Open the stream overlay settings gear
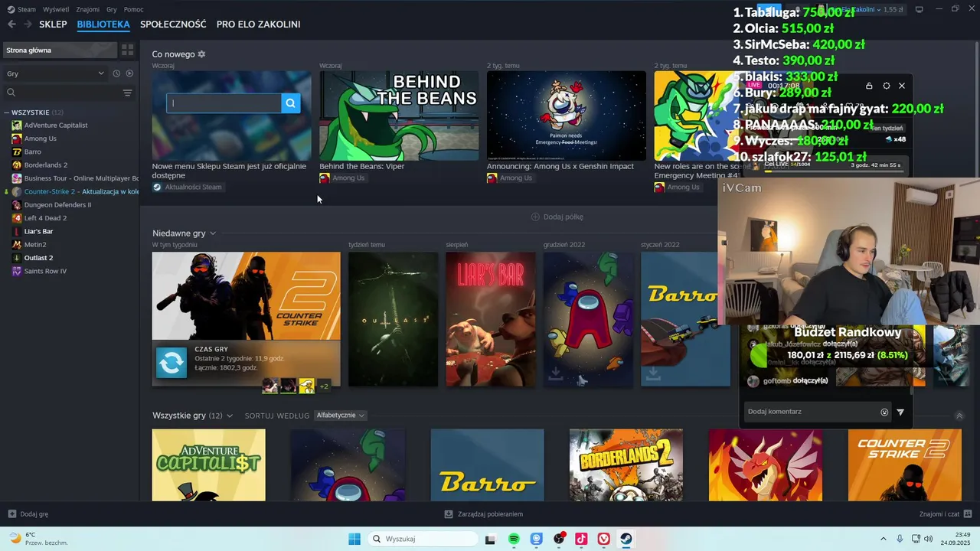The image size is (980, 551). (886, 86)
